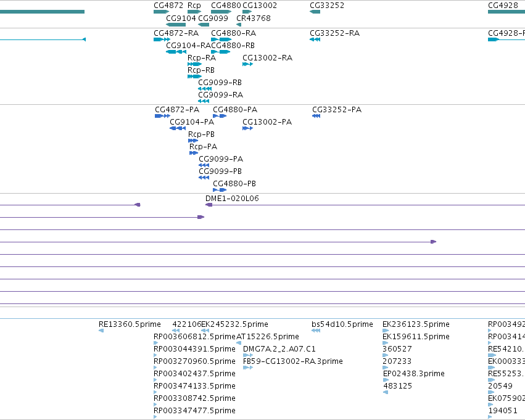
Task: Click the CG4880 gene label
Action: 226,6
